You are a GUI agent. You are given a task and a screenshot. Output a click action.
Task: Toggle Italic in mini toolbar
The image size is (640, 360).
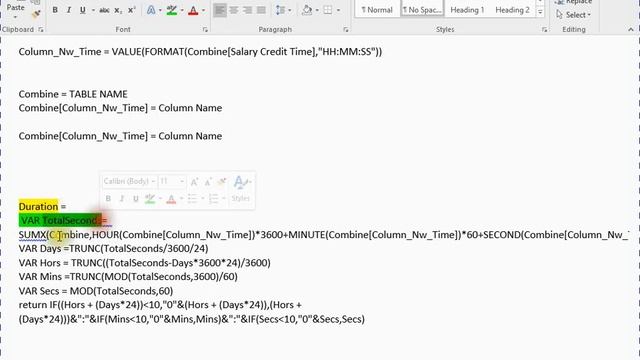click(x=122, y=198)
